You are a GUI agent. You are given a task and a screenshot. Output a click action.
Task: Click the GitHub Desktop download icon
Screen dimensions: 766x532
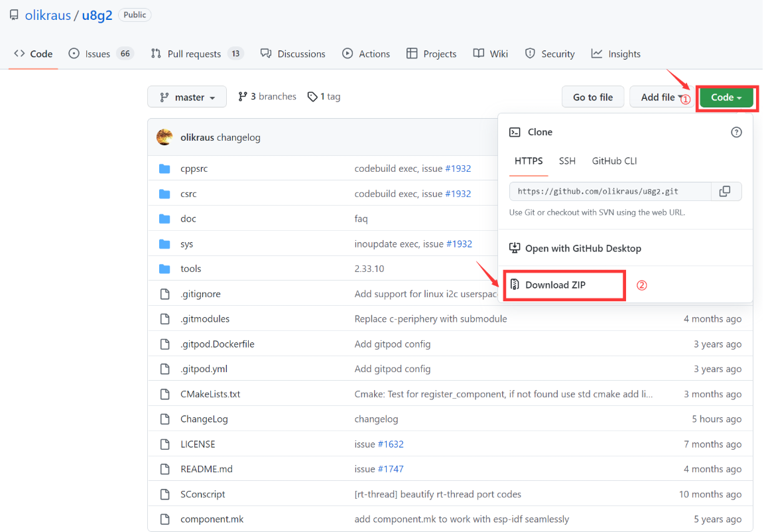[515, 248]
